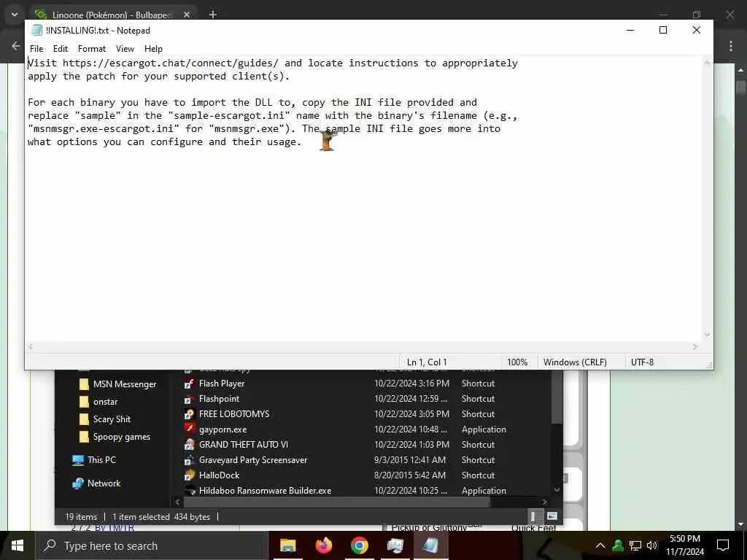Click the Graveyard Party Screensaver icon
This screenshot has width=747, height=560.
click(190, 460)
